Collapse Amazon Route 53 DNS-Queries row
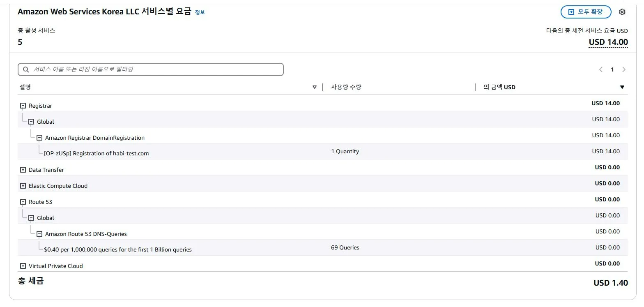Viewport: 644px width, 307px height. pos(39,234)
